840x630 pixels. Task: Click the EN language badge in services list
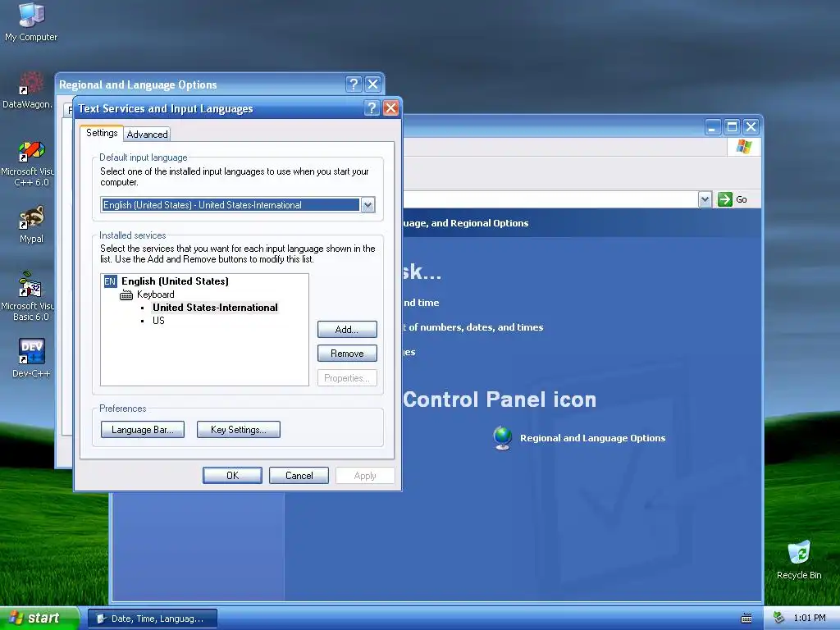point(110,281)
